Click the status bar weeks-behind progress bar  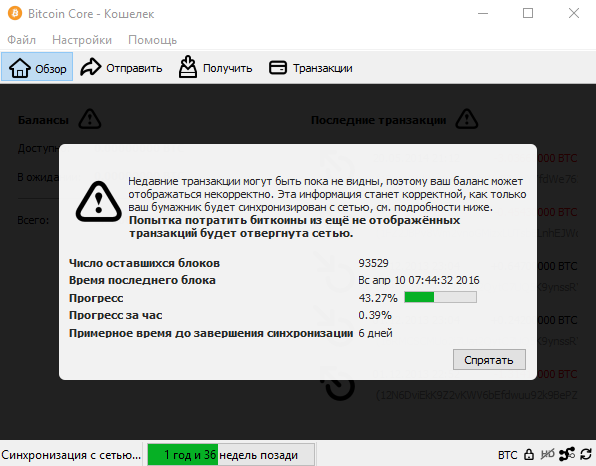pos(231,455)
